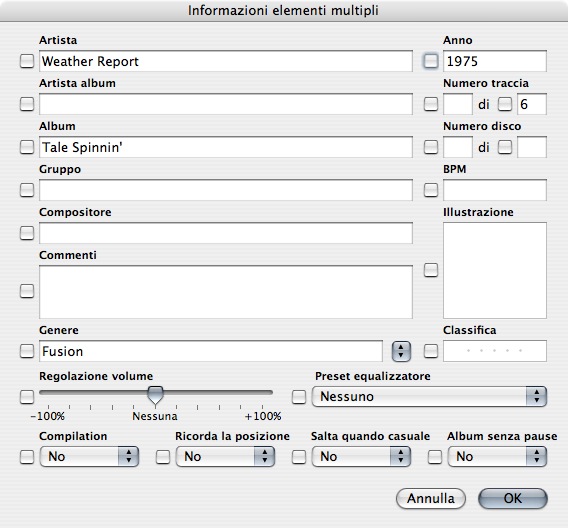This screenshot has width=568, height=528.
Task: Confirm with the OK button
Action: tap(513, 499)
